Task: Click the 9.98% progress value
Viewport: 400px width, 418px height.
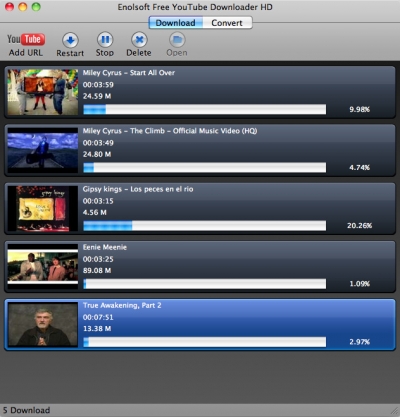Action: click(x=359, y=109)
